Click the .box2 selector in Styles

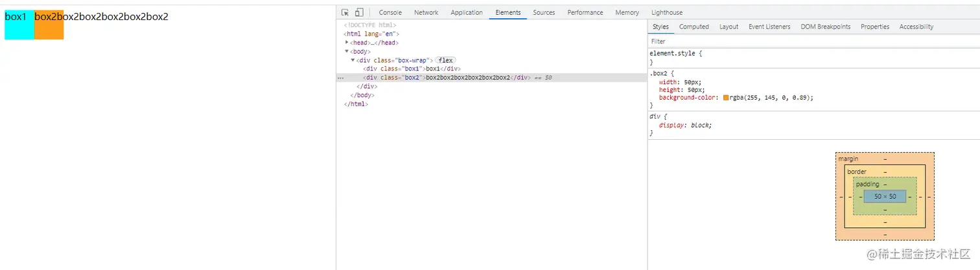(659, 74)
